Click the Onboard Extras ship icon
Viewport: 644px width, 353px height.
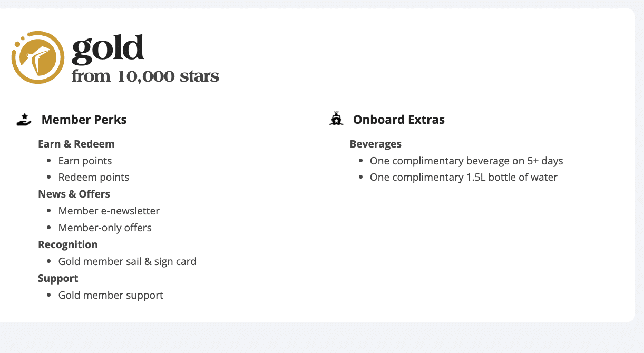click(336, 120)
